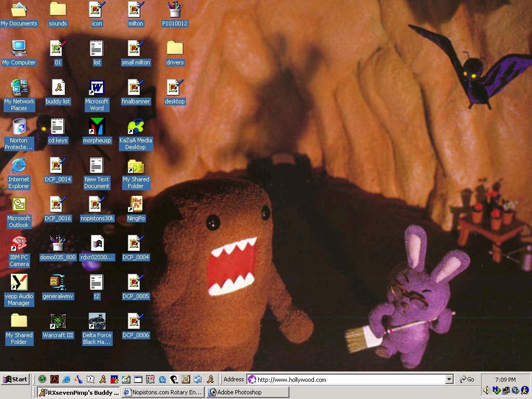Click the volume speaker tray icon
The height and width of the screenshot is (399, 532).
point(486,390)
